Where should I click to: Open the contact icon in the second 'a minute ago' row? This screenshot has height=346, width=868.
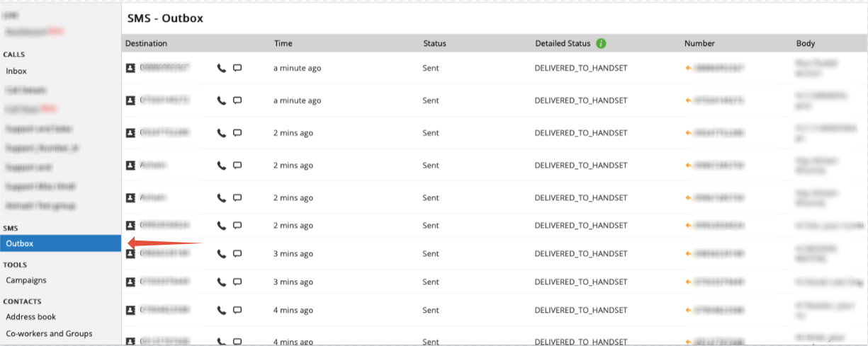(130, 100)
